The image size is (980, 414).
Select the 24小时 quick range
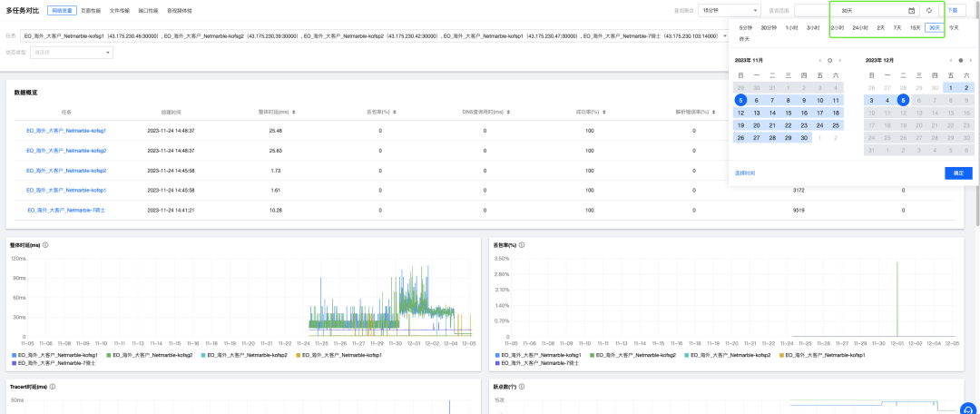860,27
